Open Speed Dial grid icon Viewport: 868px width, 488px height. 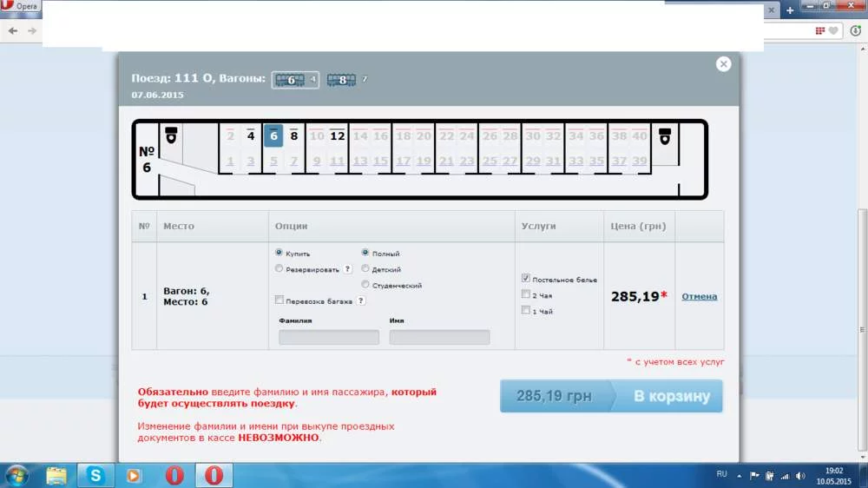coord(820,31)
